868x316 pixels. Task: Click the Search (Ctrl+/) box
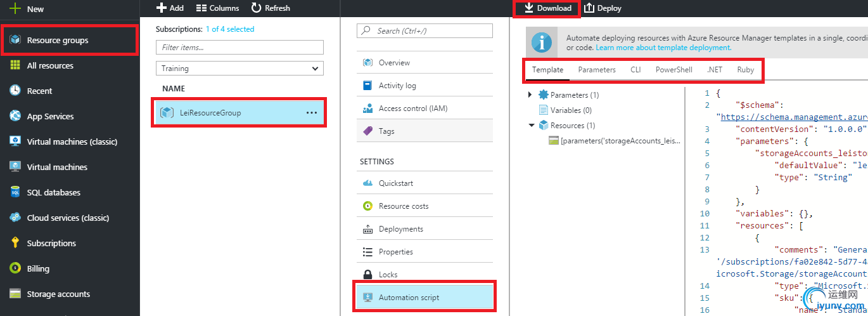click(x=425, y=30)
